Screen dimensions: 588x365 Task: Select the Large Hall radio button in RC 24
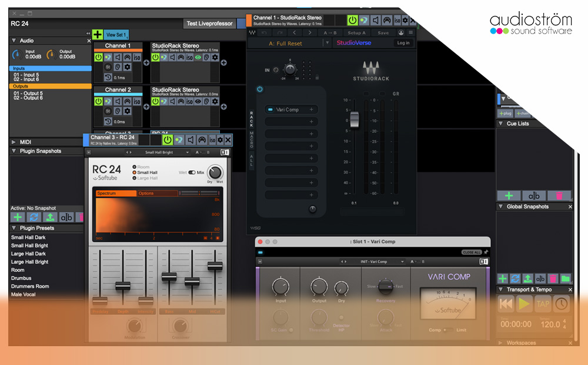pyautogui.click(x=133, y=178)
